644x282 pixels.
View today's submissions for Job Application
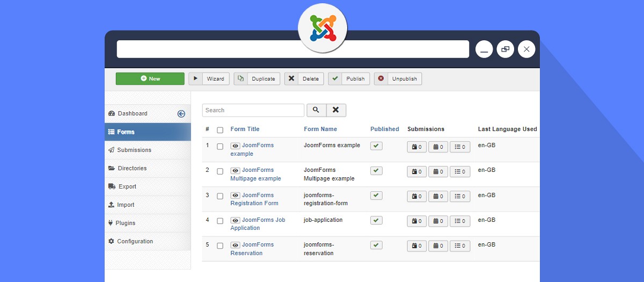(417, 221)
